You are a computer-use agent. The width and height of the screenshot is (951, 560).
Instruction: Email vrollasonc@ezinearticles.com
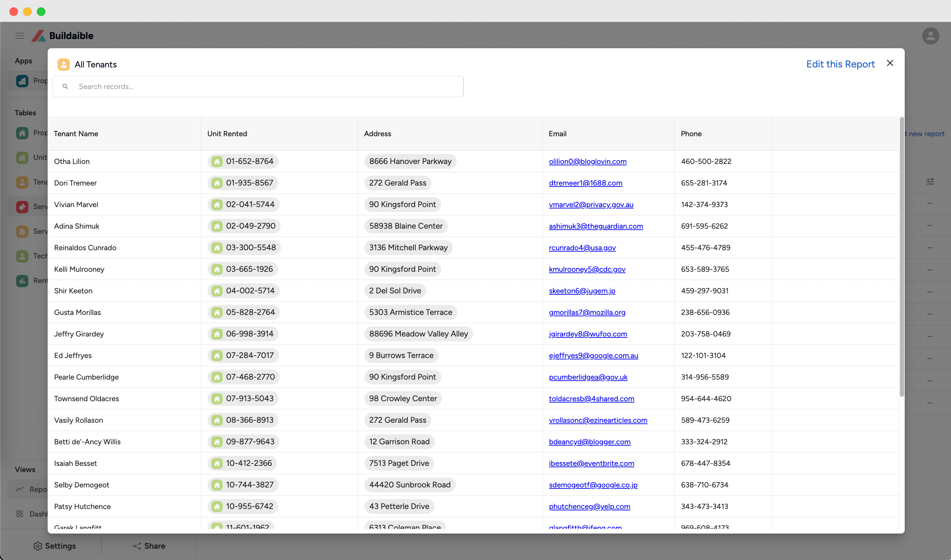pyautogui.click(x=598, y=420)
